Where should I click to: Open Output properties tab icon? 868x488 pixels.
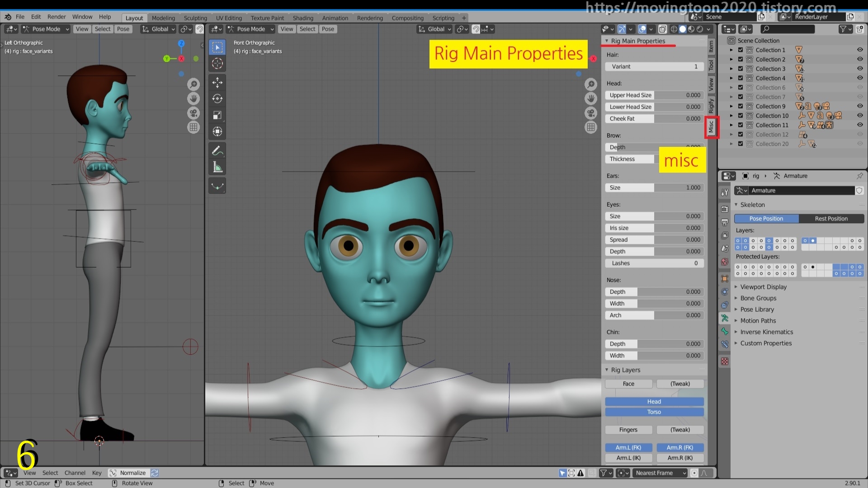(725, 222)
